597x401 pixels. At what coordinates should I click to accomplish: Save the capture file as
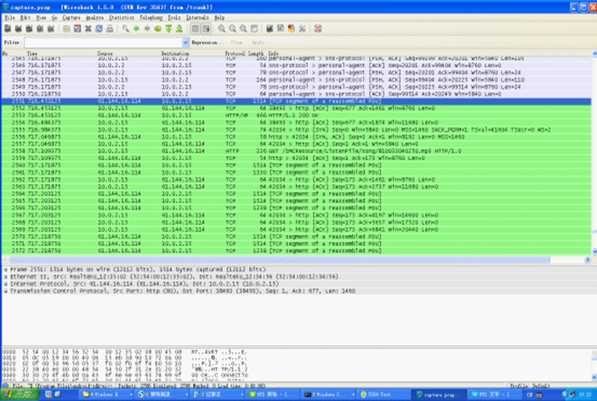pyautogui.click(x=77, y=29)
